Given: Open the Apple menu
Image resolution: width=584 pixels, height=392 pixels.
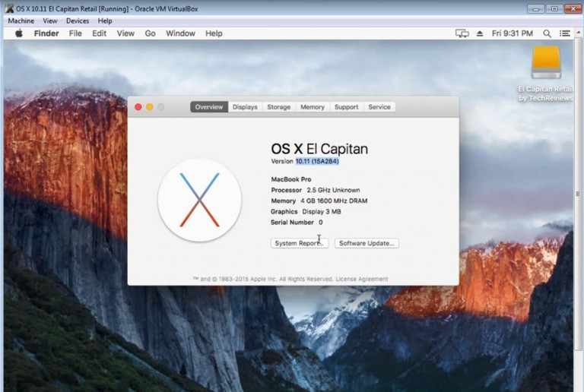Looking at the screenshot, I should (x=19, y=33).
